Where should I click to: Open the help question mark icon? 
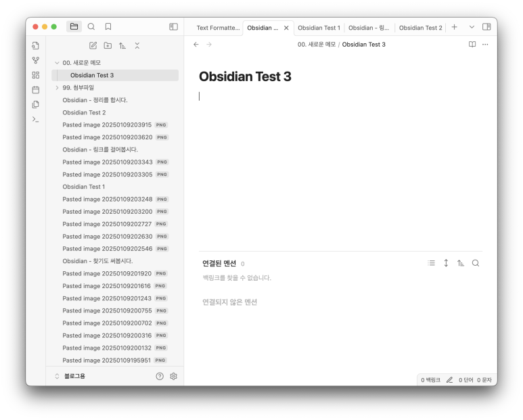click(160, 376)
